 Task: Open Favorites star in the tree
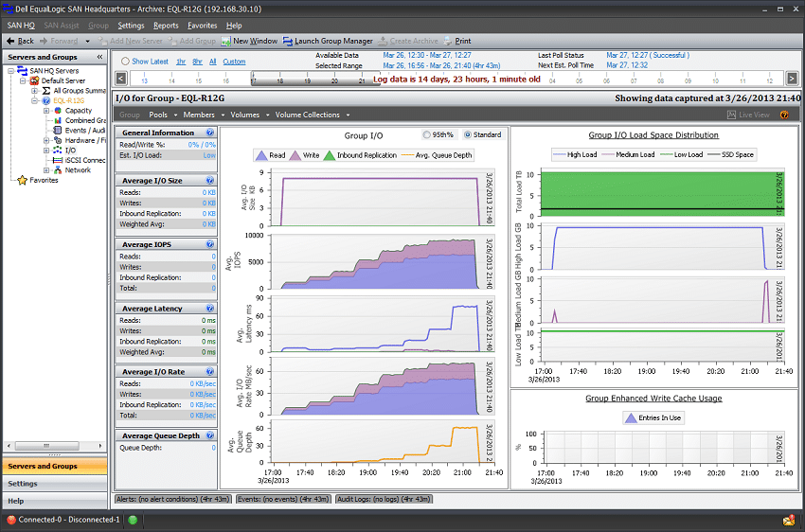tap(22, 180)
